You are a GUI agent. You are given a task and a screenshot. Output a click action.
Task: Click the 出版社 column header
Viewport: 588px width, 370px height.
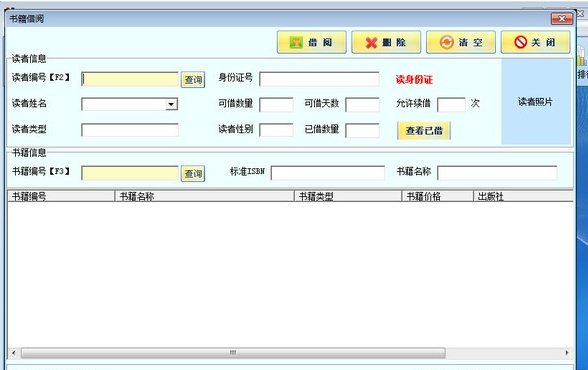point(523,196)
